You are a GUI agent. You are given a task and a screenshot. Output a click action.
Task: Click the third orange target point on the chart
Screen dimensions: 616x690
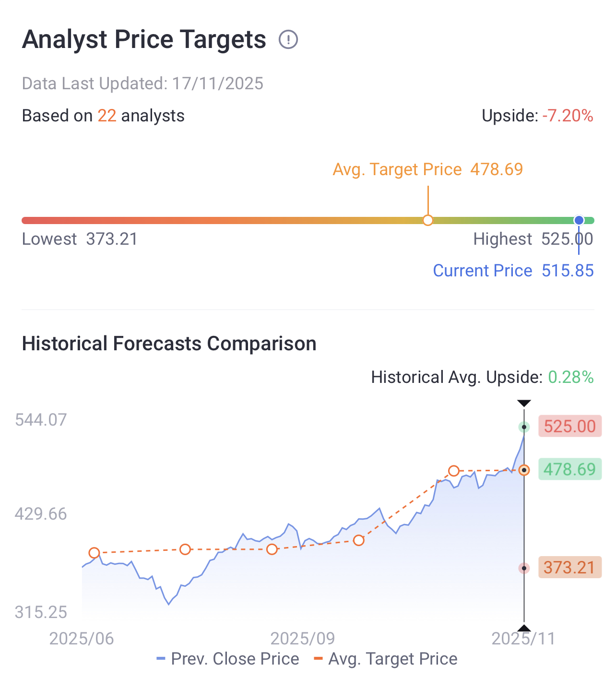point(272,549)
